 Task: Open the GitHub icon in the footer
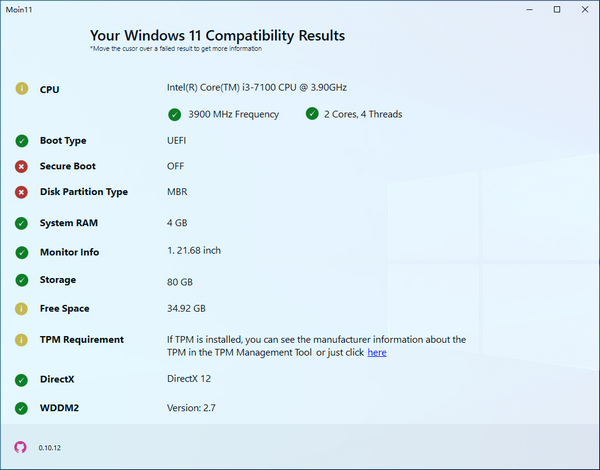point(20,447)
